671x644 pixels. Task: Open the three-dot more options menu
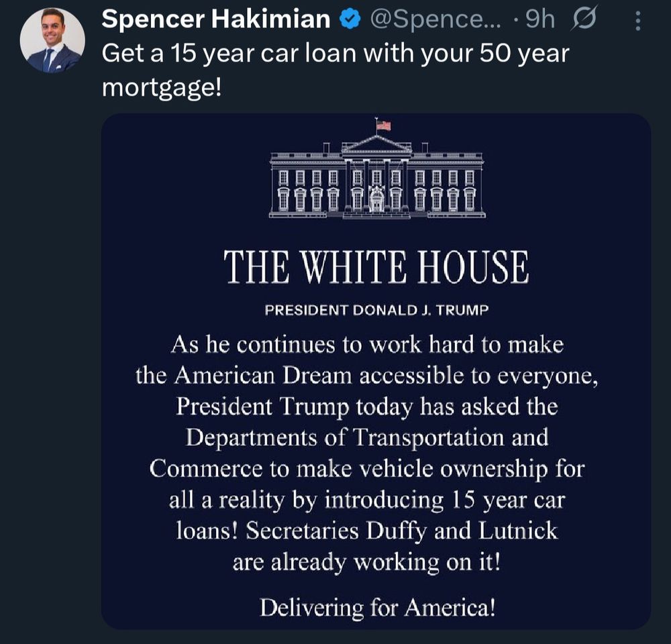tap(637, 22)
